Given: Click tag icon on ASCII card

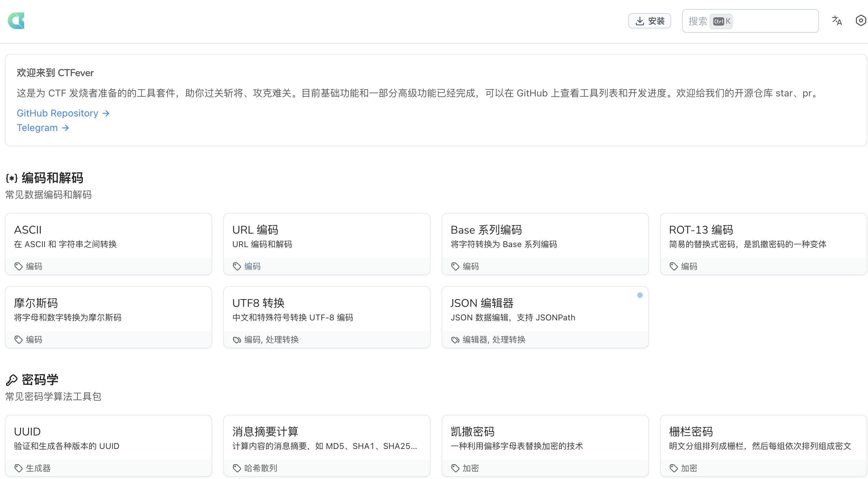Looking at the screenshot, I should point(19,266).
